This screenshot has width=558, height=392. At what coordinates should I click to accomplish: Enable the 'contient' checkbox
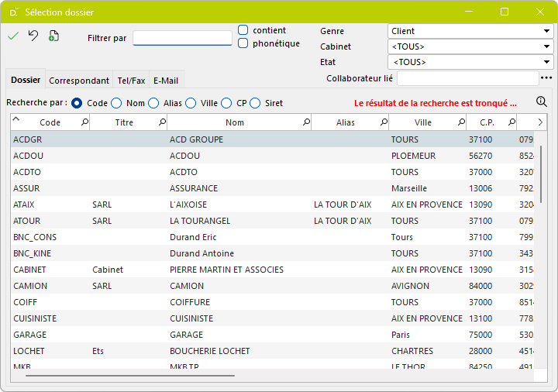243,30
